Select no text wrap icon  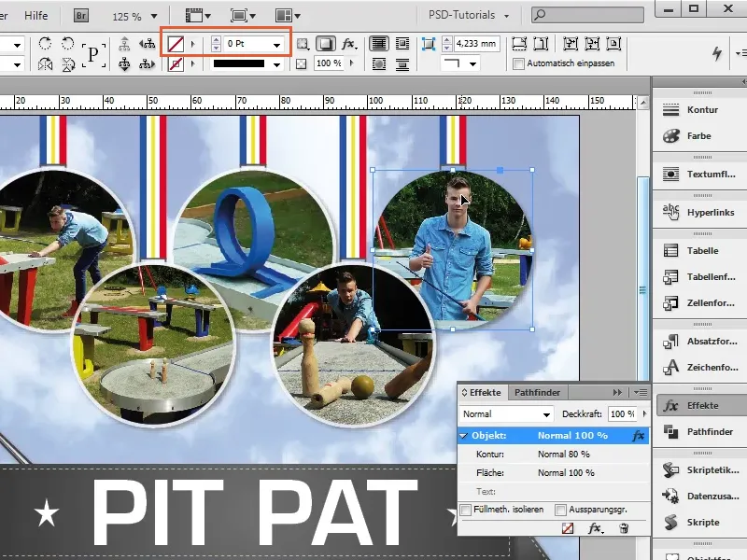pos(379,44)
